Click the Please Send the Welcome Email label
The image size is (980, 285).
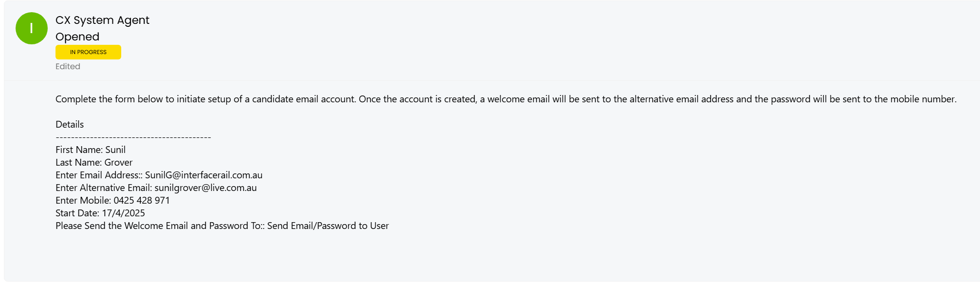pos(160,226)
